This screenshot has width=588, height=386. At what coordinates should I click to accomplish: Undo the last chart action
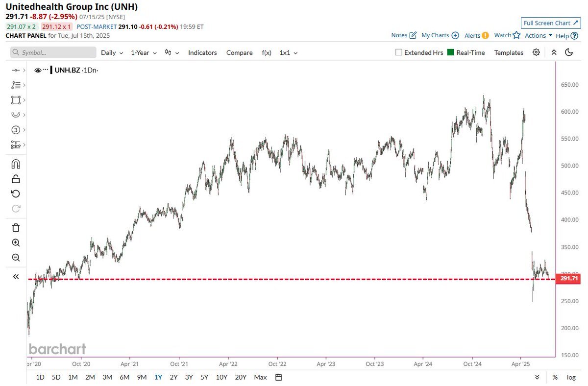16,193
